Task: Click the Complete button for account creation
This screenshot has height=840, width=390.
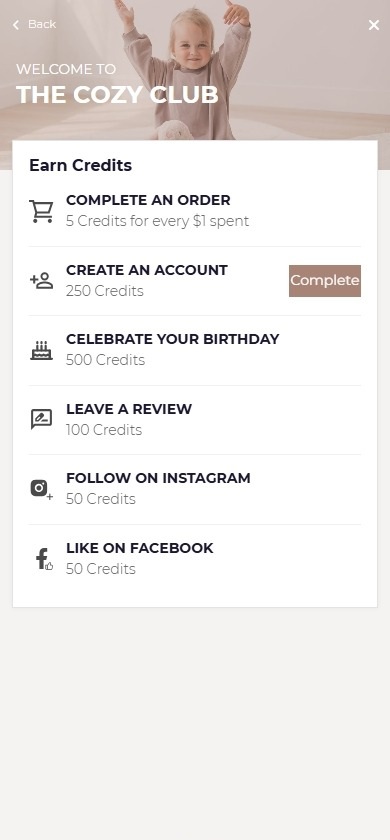Action: coord(325,281)
